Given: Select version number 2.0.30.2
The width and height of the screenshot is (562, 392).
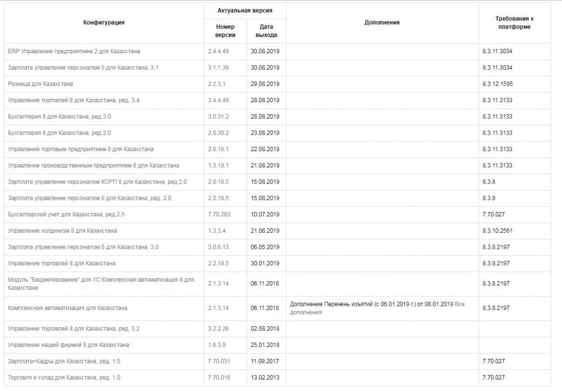Looking at the screenshot, I should click(x=218, y=133).
